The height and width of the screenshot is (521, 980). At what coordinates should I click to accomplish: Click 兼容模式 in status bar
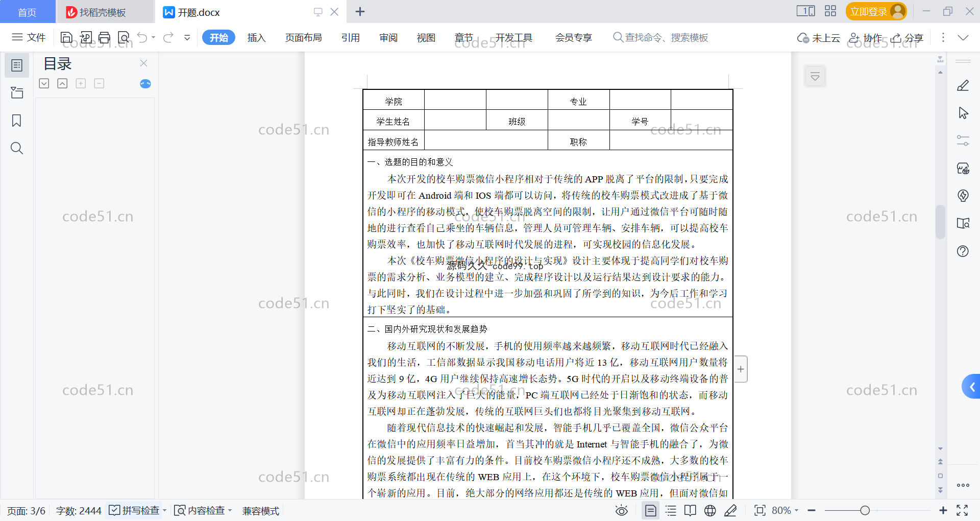tap(261, 511)
